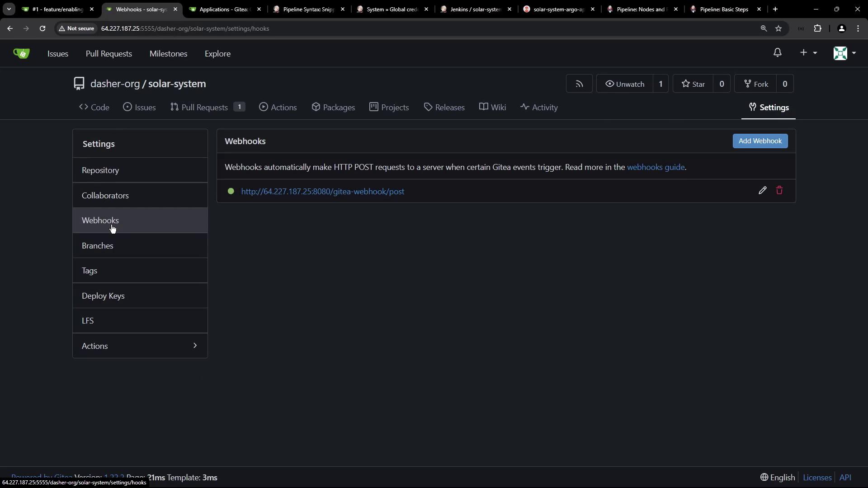Expand the Actions settings section
The image size is (868, 488).
140,346
